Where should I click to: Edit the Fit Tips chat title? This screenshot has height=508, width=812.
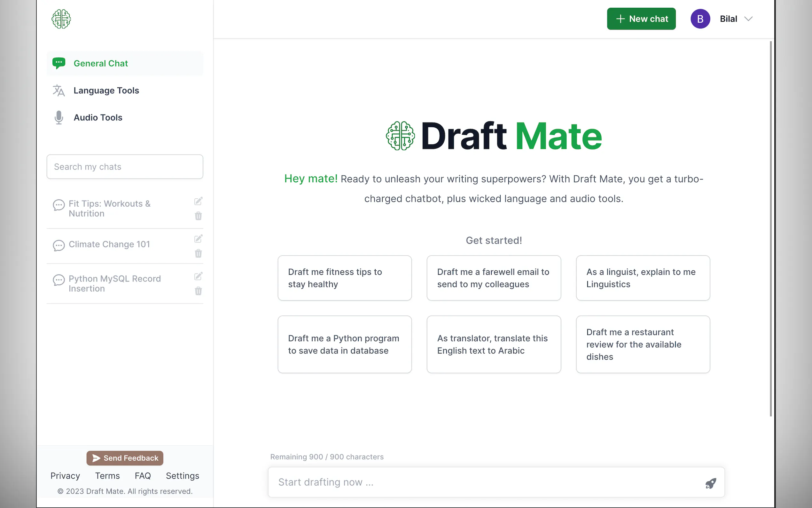coord(198,201)
